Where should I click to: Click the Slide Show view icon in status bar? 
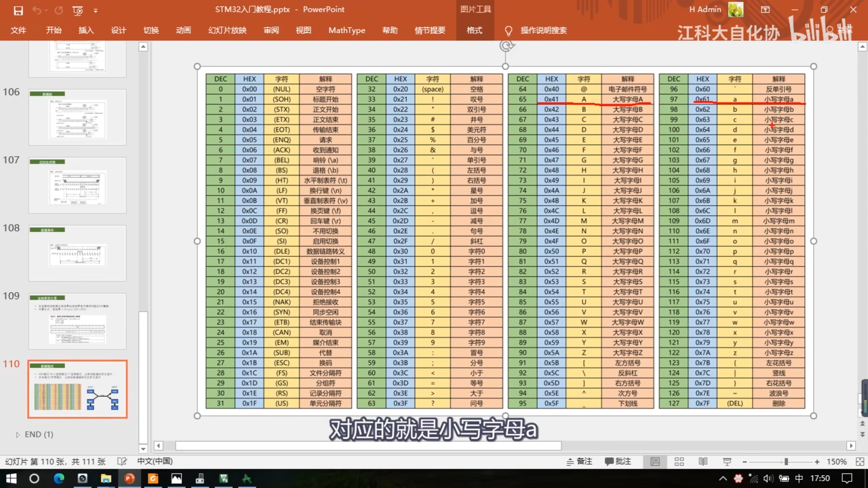point(727,462)
